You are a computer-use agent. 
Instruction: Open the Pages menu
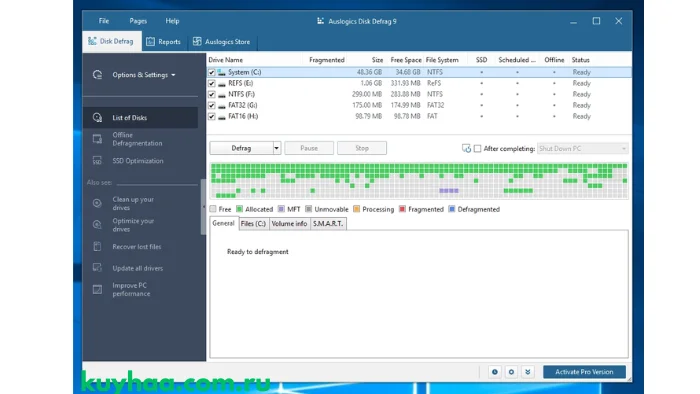[138, 21]
